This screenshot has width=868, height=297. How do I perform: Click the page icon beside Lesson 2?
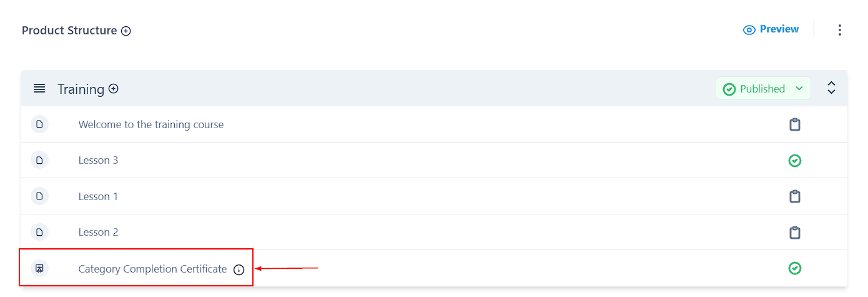click(39, 233)
